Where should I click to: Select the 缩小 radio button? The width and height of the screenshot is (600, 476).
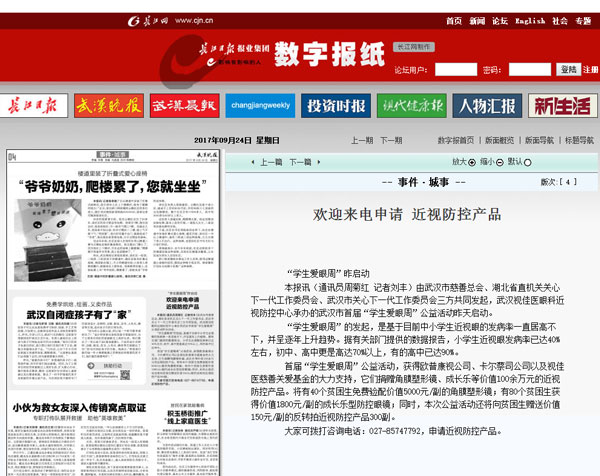[x=499, y=163]
